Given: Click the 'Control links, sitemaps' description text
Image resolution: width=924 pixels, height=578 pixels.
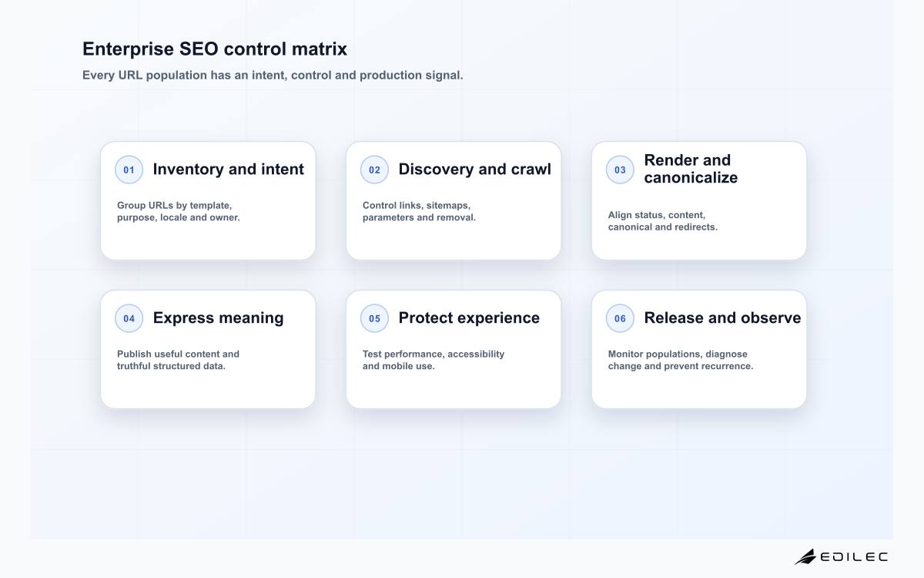Looking at the screenshot, I should [x=420, y=212].
